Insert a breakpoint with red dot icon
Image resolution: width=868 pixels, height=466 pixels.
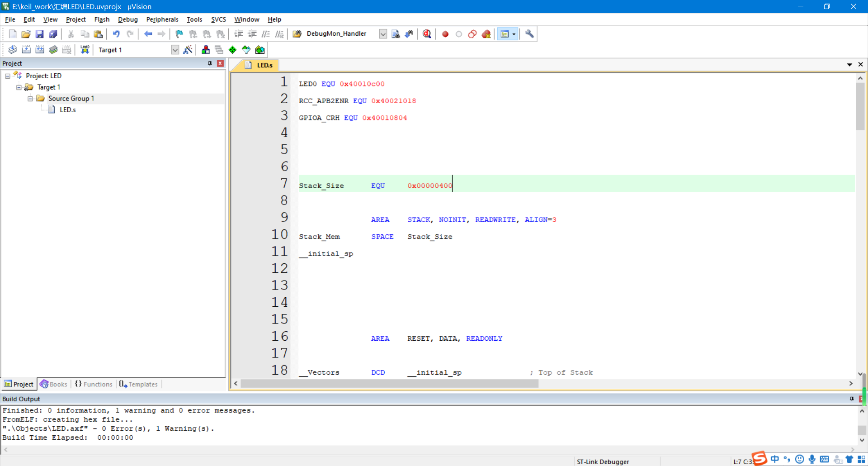(445, 34)
